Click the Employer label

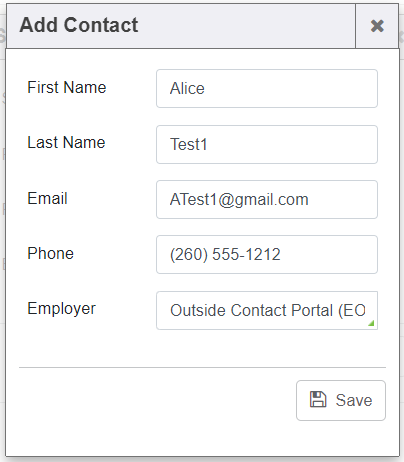[61, 309]
